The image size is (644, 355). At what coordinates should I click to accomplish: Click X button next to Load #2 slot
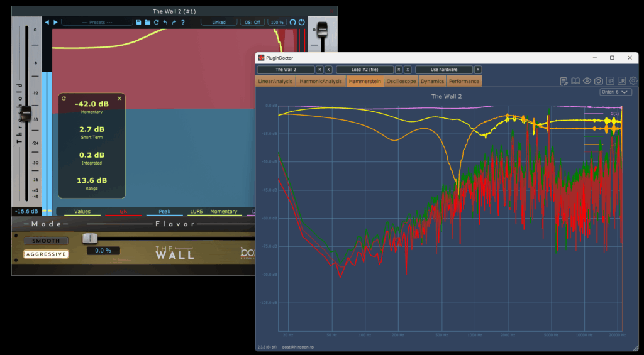pos(408,70)
